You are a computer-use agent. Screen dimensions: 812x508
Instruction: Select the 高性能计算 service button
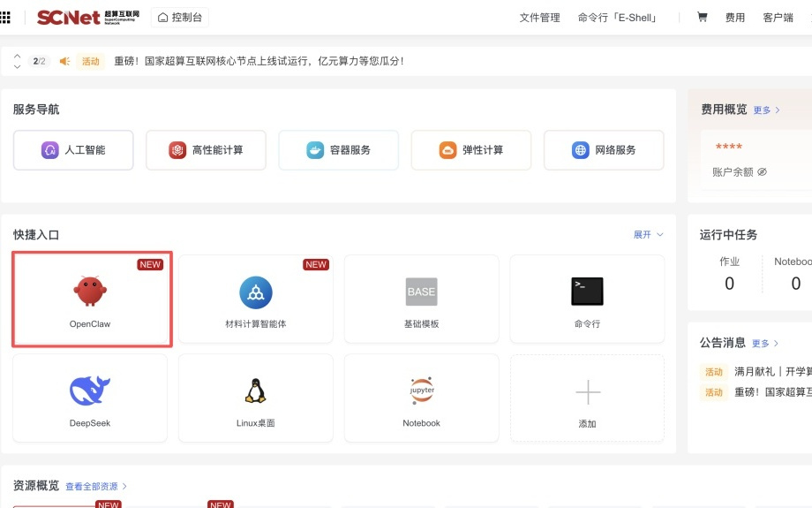coord(206,150)
